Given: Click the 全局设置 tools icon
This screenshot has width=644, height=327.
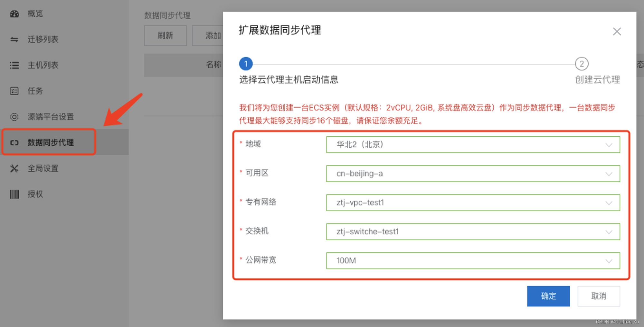Looking at the screenshot, I should [x=14, y=168].
